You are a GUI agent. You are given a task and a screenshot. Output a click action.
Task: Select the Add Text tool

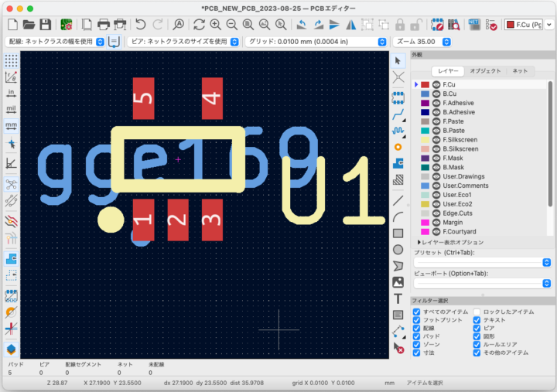(398, 298)
